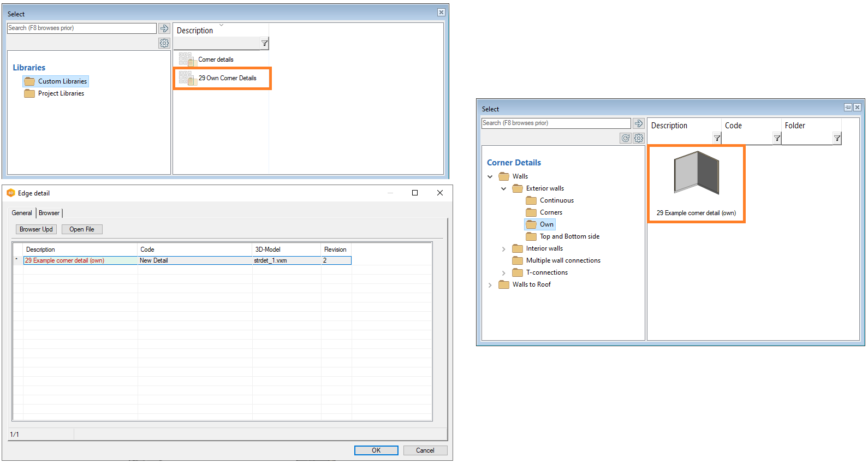Collapse the Walls folder tree
868x463 pixels.
coord(490,176)
